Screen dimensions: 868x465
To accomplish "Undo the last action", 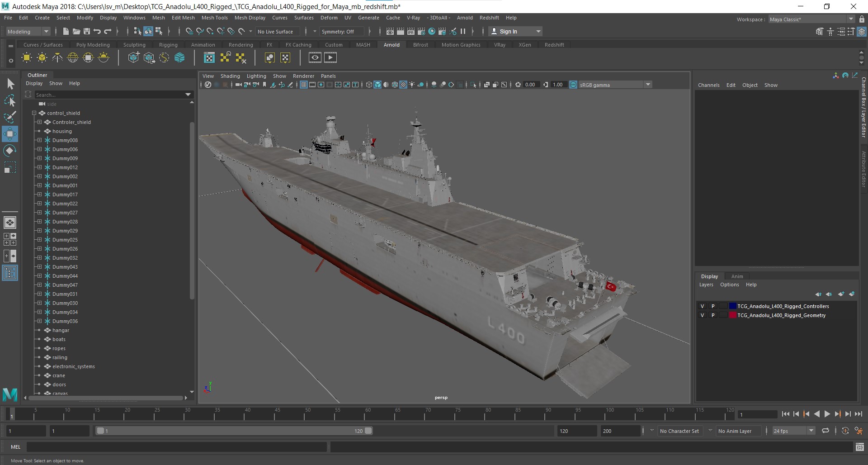I will pyautogui.click(x=97, y=31).
